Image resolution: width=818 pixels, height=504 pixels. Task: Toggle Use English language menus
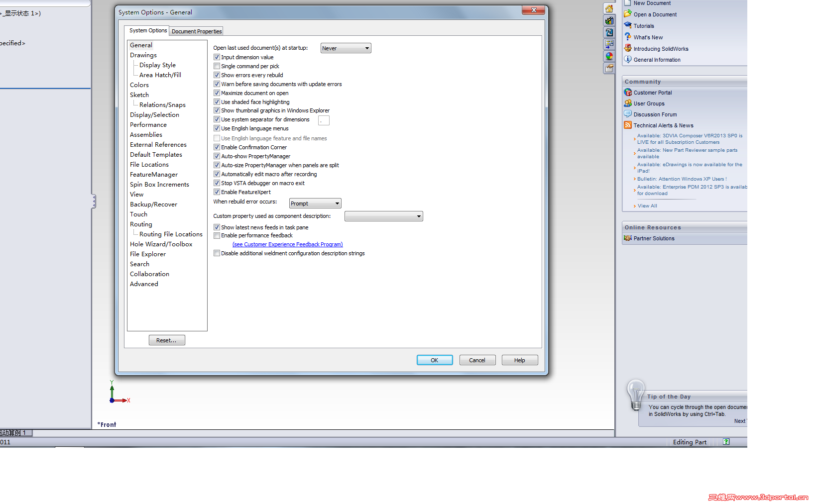point(217,128)
